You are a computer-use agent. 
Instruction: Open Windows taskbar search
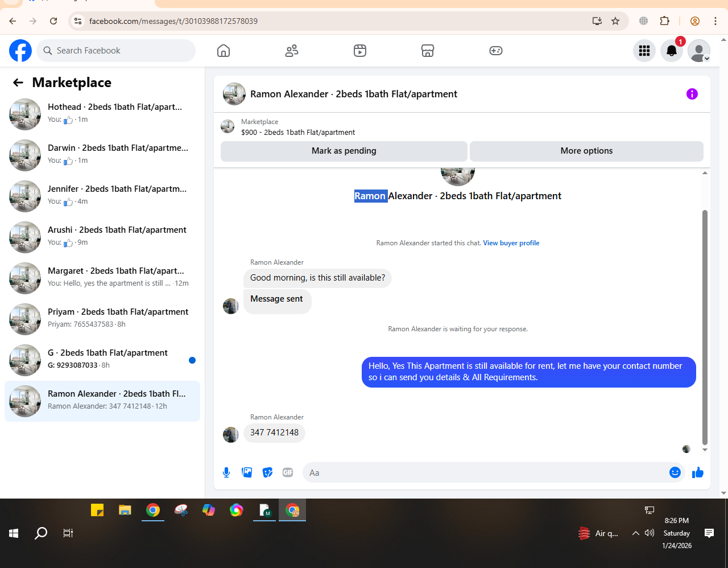point(41,533)
